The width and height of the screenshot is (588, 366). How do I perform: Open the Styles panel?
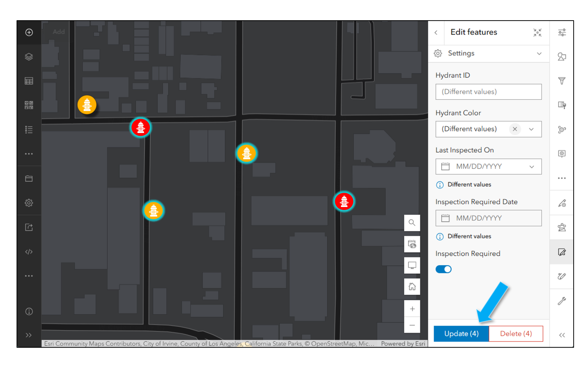click(x=562, y=57)
